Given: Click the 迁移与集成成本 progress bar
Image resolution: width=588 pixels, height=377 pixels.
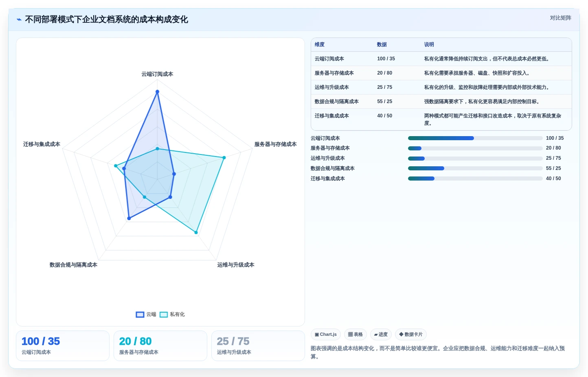Looking at the screenshot, I should click(x=475, y=179).
